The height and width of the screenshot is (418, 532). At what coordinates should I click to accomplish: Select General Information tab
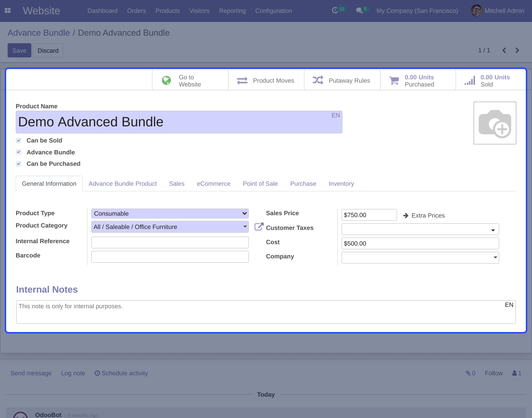pyautogui.click(x=49, y=183)
